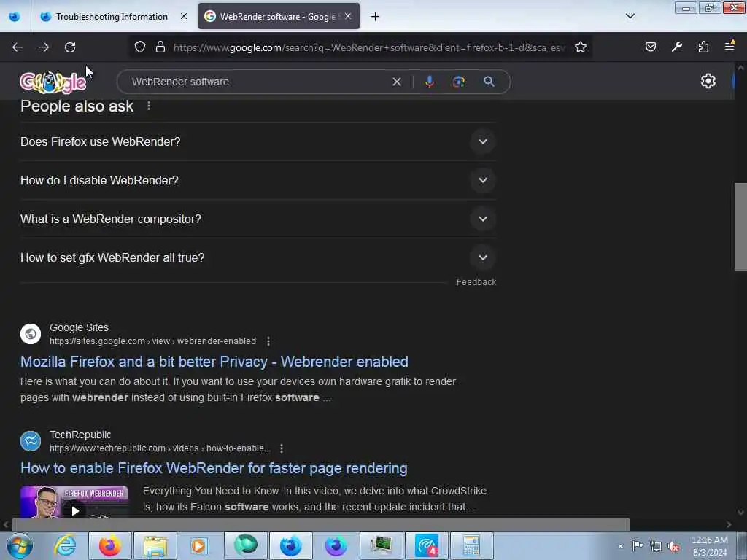Bookmark this page with the star icon

(580, 47)
